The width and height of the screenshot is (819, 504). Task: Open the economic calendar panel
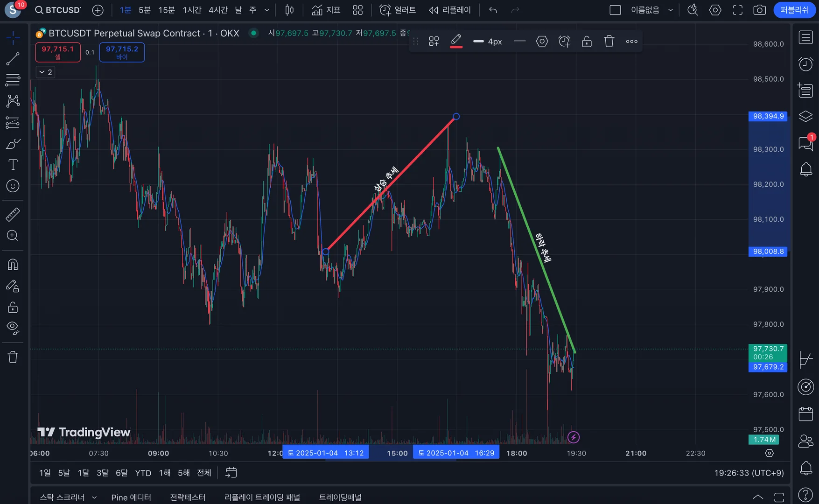tap(806, 414)
